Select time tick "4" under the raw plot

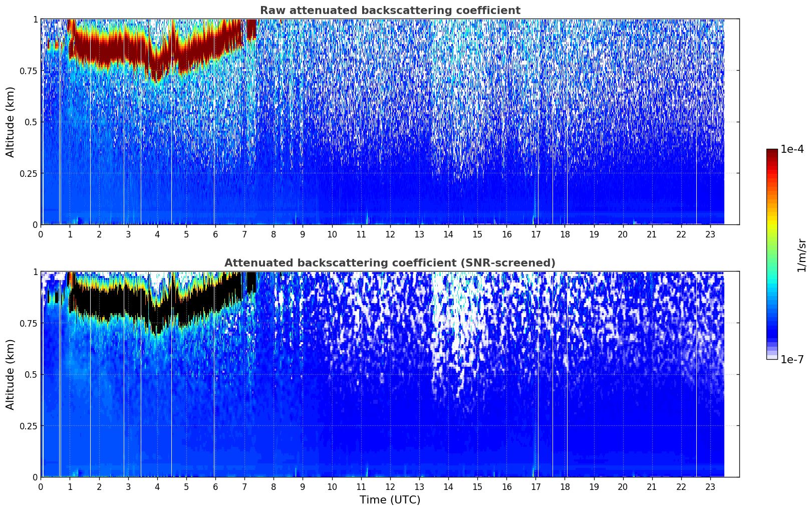click(x=157, y=234)
